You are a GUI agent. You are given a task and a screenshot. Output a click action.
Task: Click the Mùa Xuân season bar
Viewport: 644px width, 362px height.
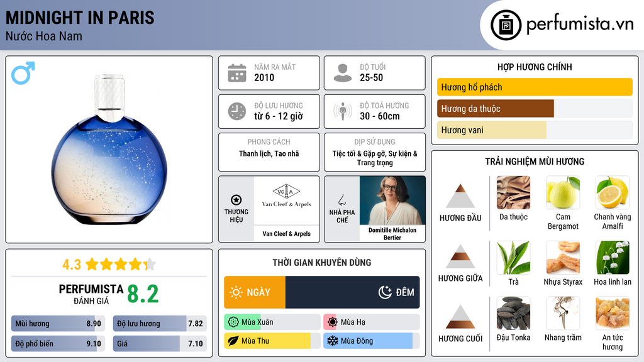pyautogui.click(x=272, y=322)
